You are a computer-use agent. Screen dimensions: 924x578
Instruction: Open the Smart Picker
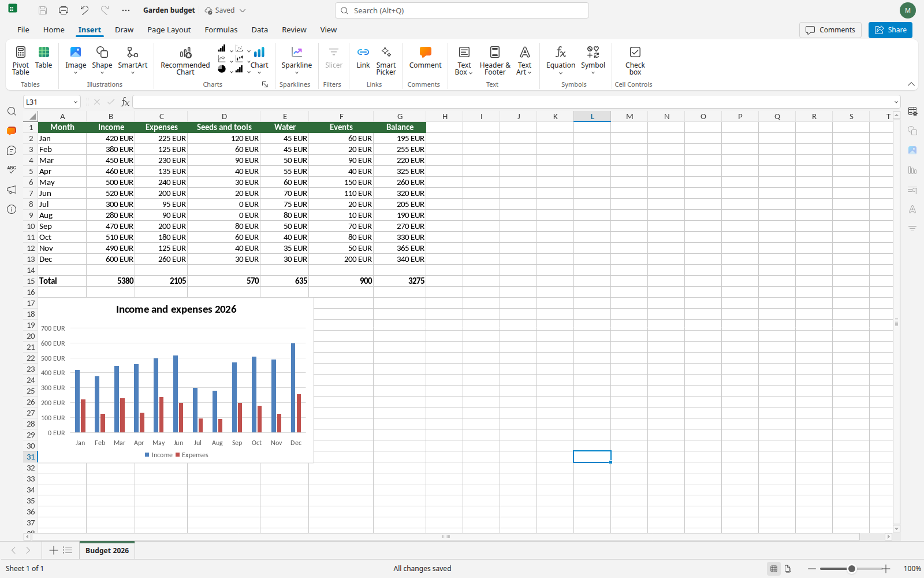click(x=386, y=60)
